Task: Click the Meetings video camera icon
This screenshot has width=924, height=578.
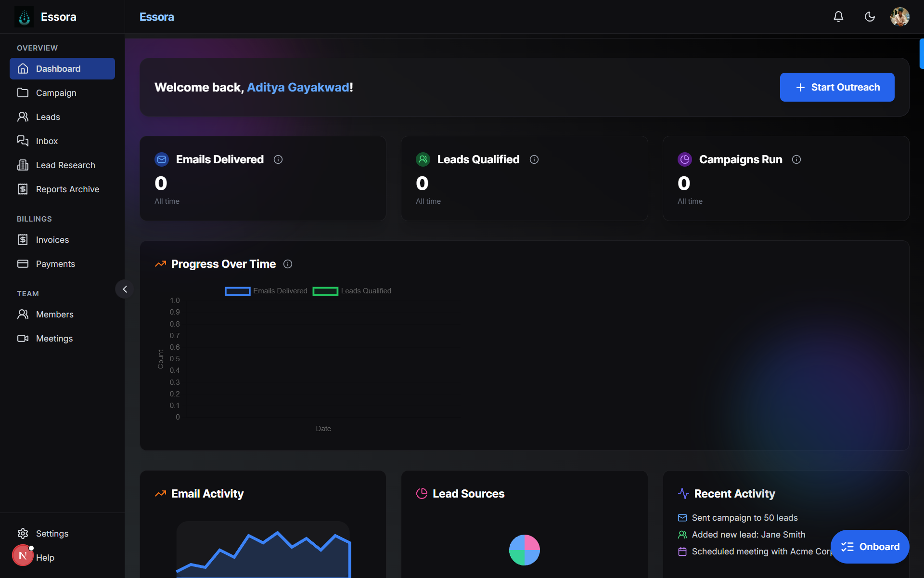Action: (23, 339)
